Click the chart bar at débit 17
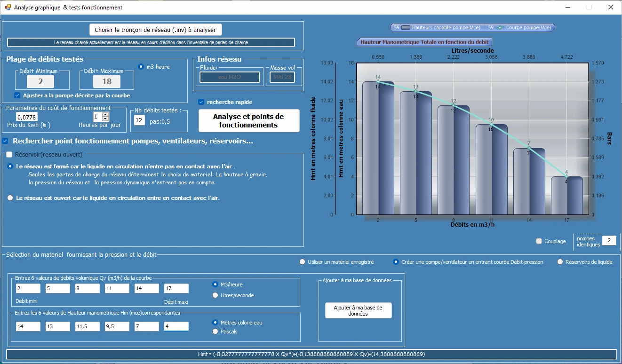The width and height of the screenshot is (622, 364). (x=567, y=196)
